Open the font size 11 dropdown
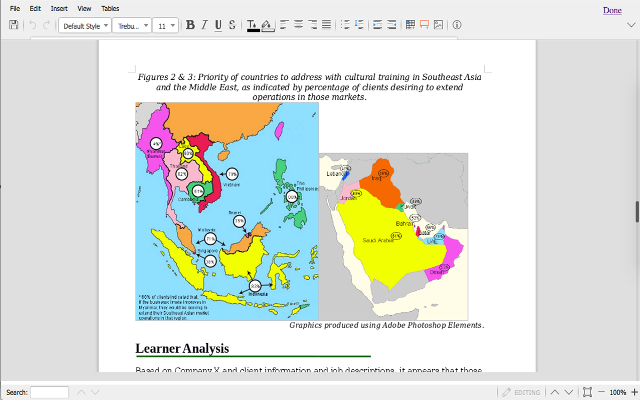Viewport: 640px width, 400px height. 165,26
